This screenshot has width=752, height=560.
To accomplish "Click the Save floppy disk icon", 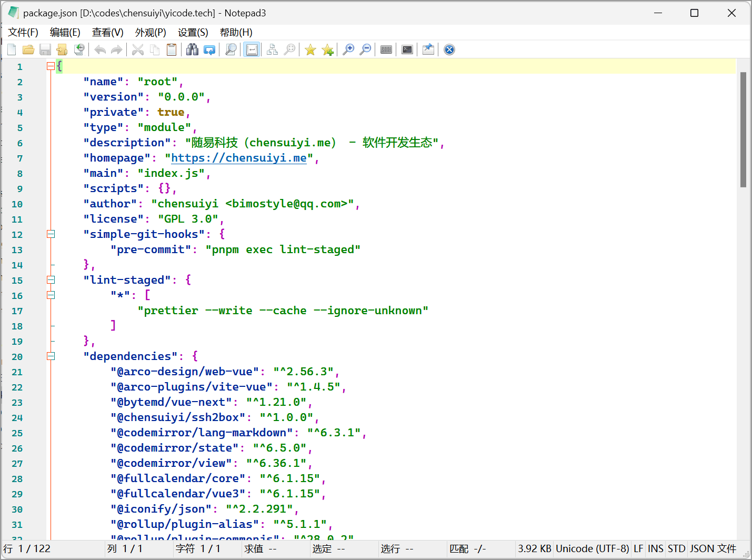I will tap(45, 49).
